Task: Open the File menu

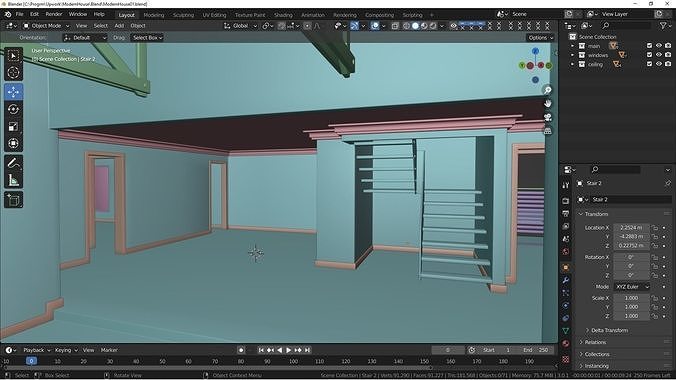Action: pyautogui.click(x=19, y=14)
